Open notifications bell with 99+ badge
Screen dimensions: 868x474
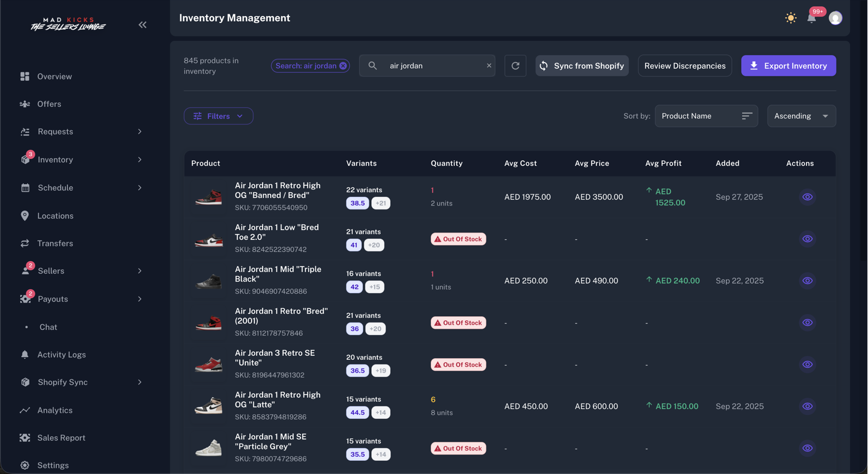click(812, 18)
